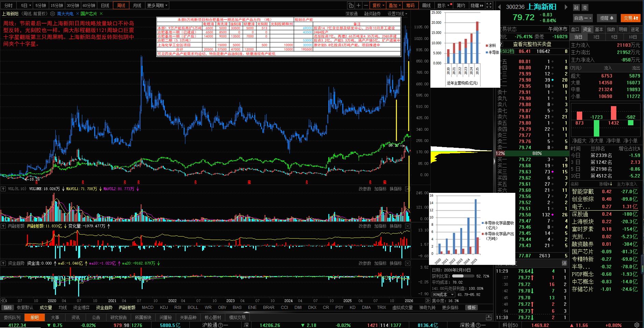Click collapse panel icon beside 模拟交易 tabs
644x328 pixels.
coord(489,317)
